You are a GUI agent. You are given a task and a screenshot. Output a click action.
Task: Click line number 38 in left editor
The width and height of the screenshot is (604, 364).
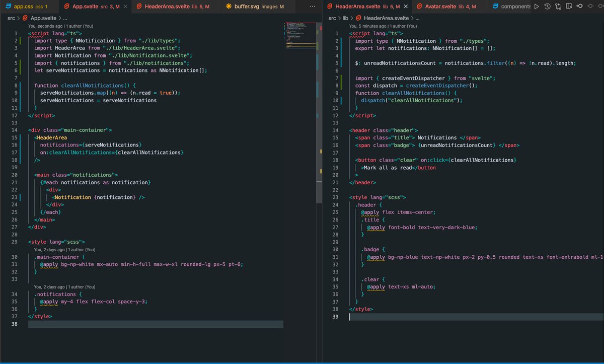15,324
